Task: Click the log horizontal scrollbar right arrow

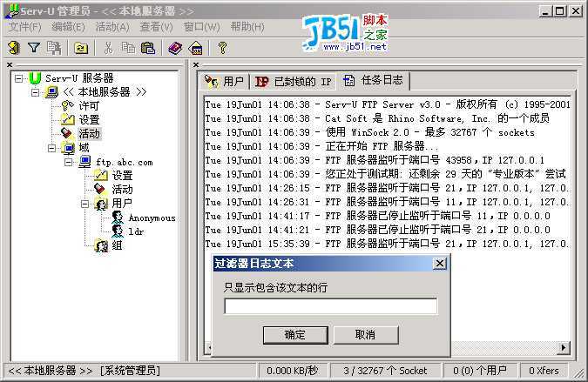Action: [x=564, y=347]
